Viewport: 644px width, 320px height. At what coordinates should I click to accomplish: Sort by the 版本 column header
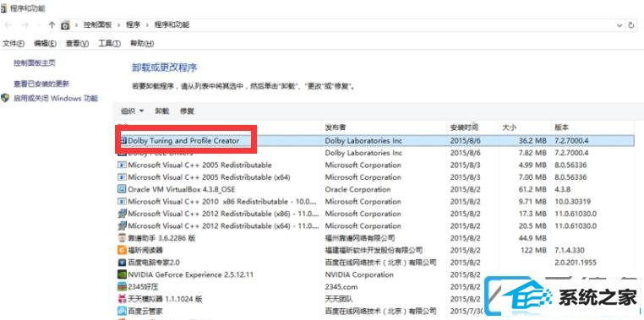tap(561, 127)
